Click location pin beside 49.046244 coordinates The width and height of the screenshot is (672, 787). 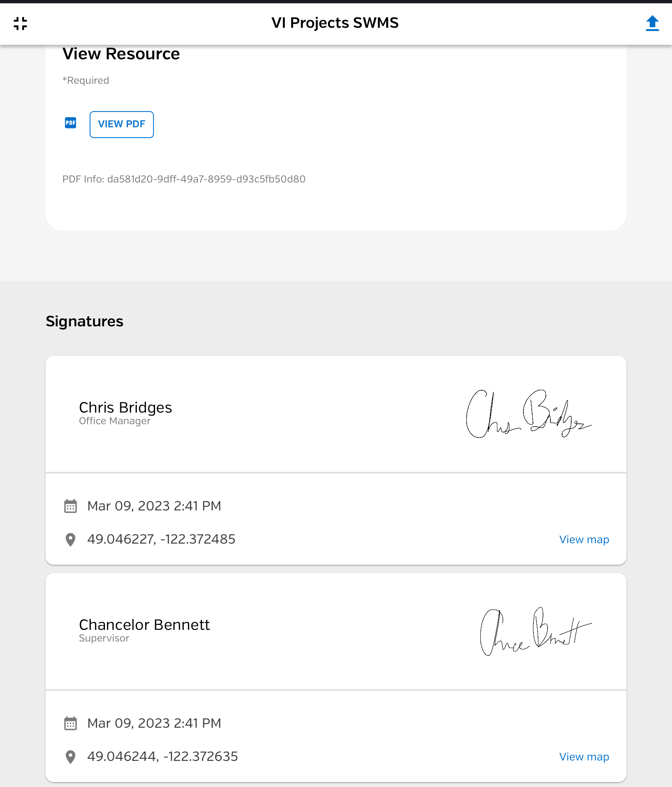point(71,757)
